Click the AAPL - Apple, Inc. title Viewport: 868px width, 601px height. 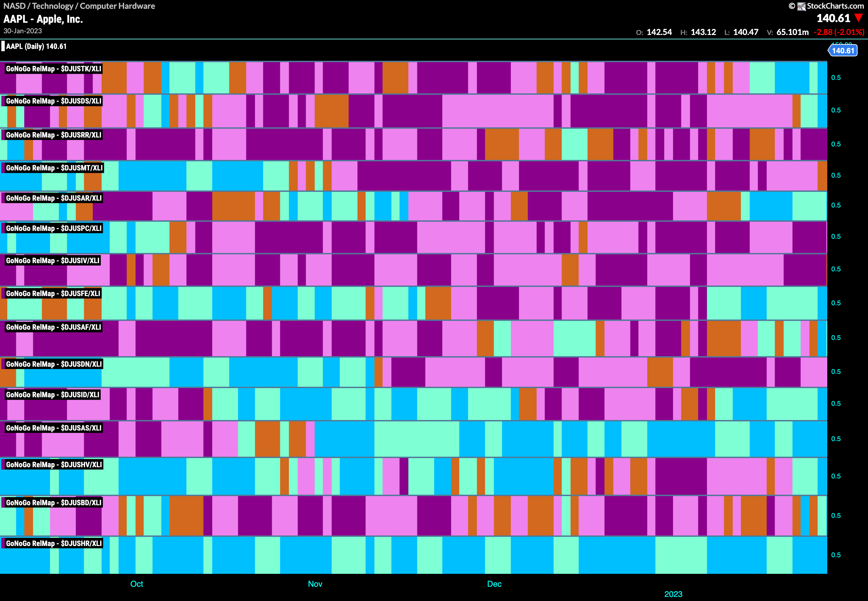[43, 19]
